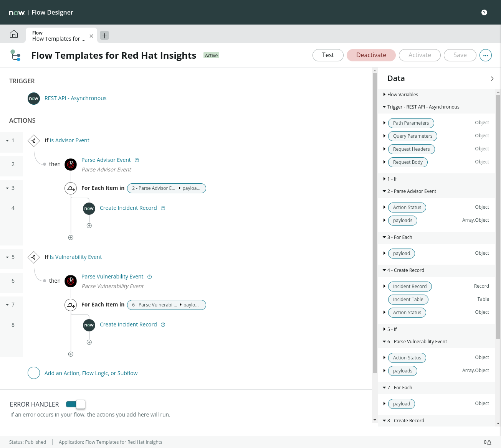The width and height of the screenshot is (501, 448).
Task: Click the If Is Advisor Event condition icon
Action: (34, 141)
